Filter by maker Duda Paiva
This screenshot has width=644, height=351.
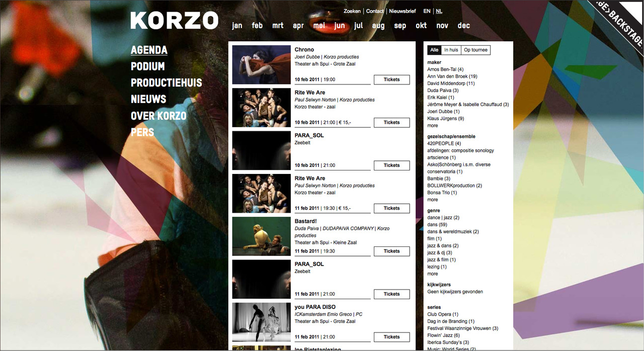[x=443, y=91]
